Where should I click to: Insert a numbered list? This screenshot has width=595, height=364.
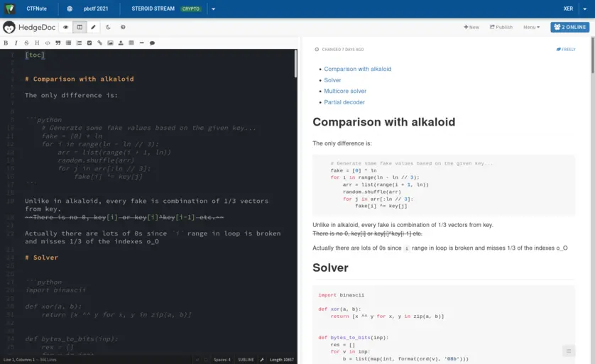pos(79,43)
